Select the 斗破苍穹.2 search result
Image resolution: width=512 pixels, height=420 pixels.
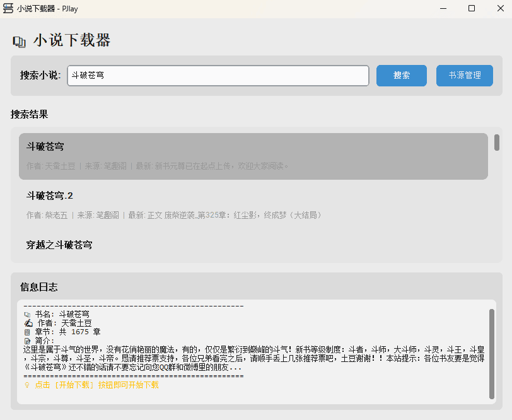pyautogui.click(x=253, y=205)
